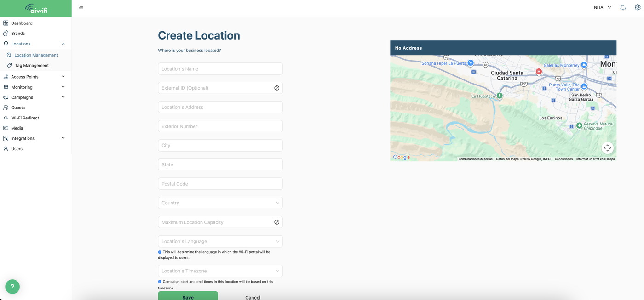This screenshot has width=644, height=300.
Task: Open settings via the gear icon
Action: click(x=638, y=7)
